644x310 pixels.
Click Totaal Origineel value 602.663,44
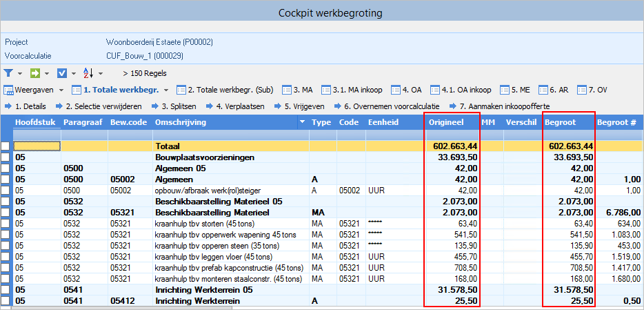455,146
